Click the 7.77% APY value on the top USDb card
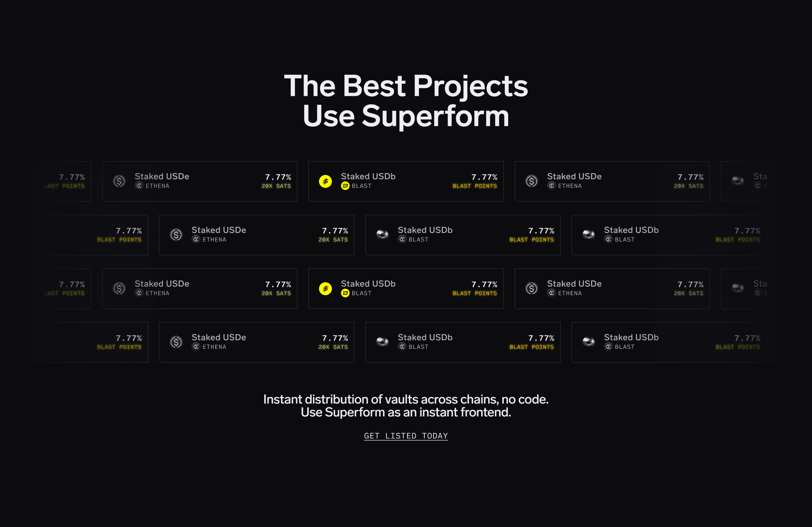 tap(485, 176)
